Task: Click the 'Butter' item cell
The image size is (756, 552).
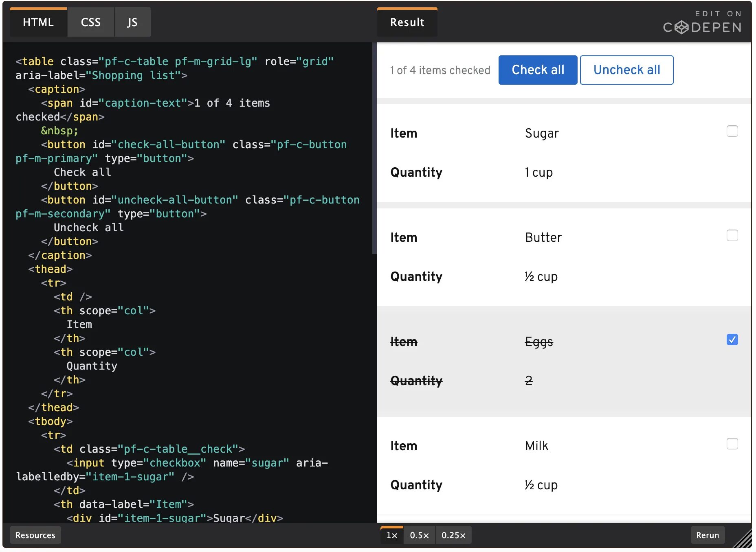Action: coord(543,237)
